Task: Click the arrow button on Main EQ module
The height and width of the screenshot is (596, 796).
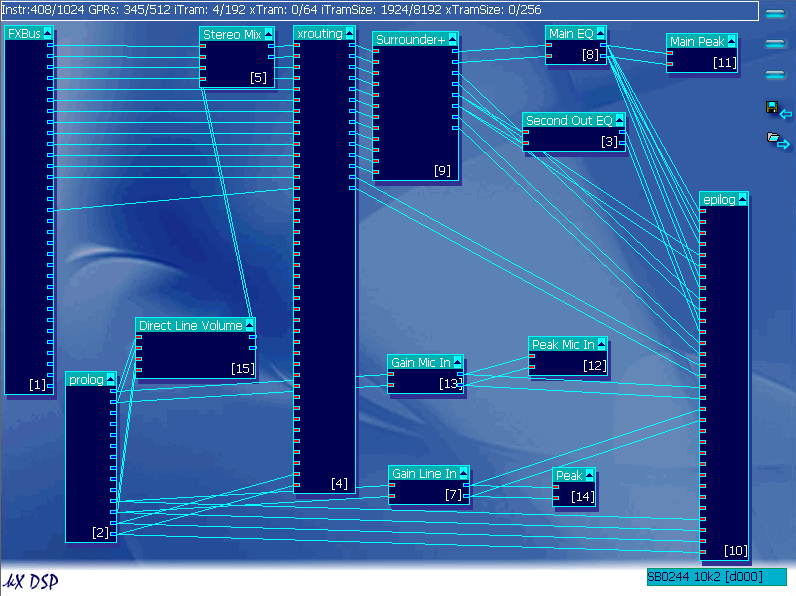Action: (601, 33)
